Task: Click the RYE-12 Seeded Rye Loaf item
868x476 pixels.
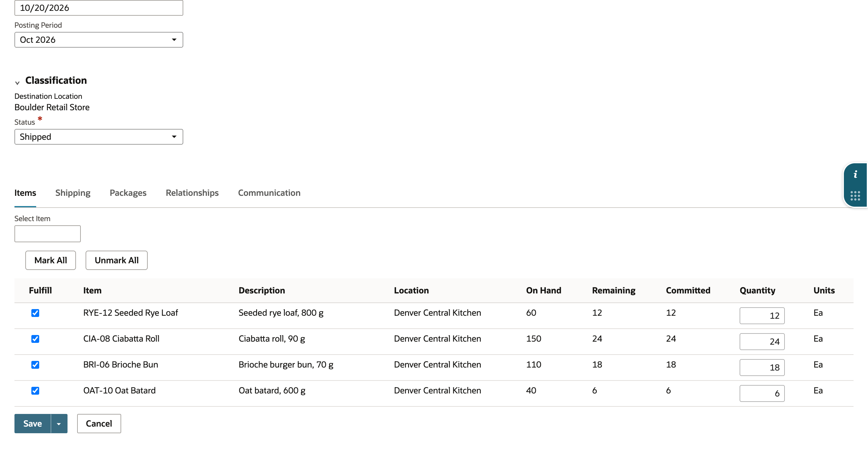Action: [131, 313]
